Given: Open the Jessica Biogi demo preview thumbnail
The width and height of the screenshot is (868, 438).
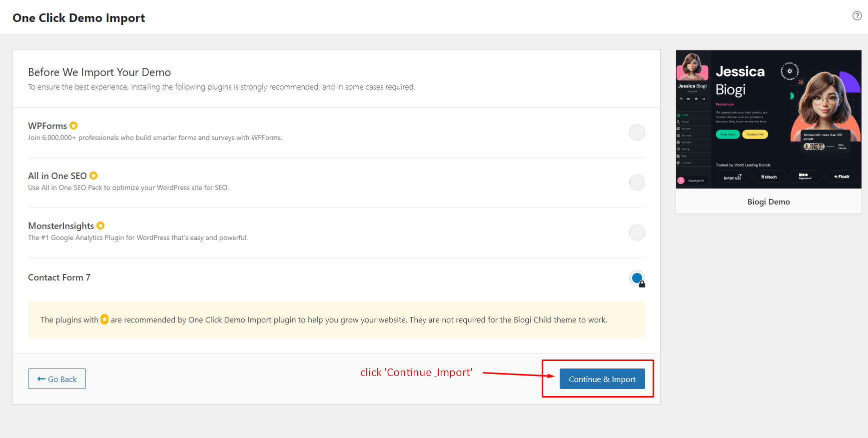Looking at the screenshot, I should point(769,119).
